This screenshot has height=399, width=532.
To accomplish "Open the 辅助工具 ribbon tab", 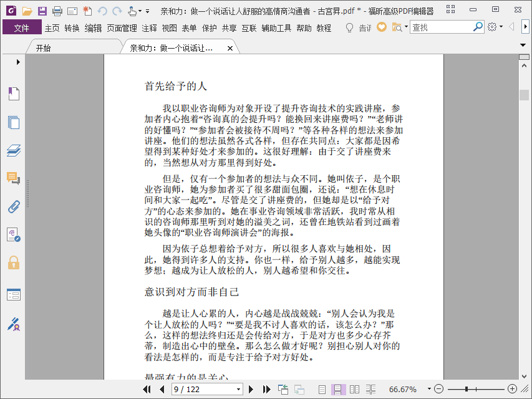I will [276, 28].
